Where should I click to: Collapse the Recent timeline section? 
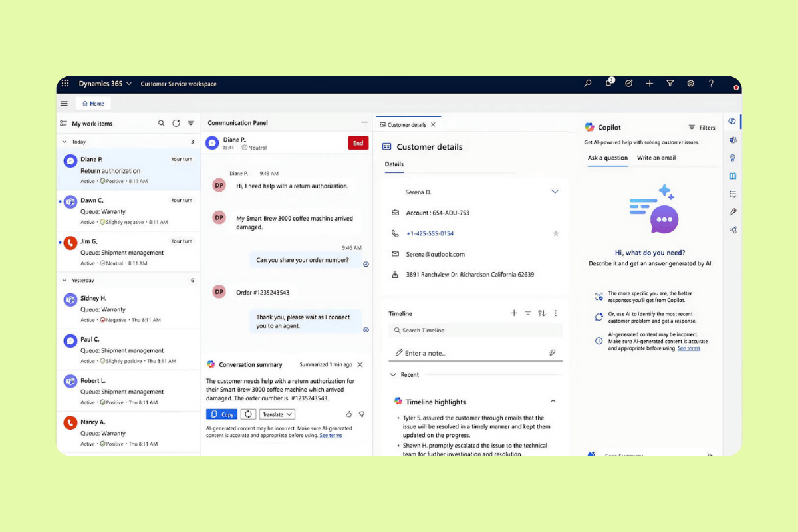pos(393,375)
